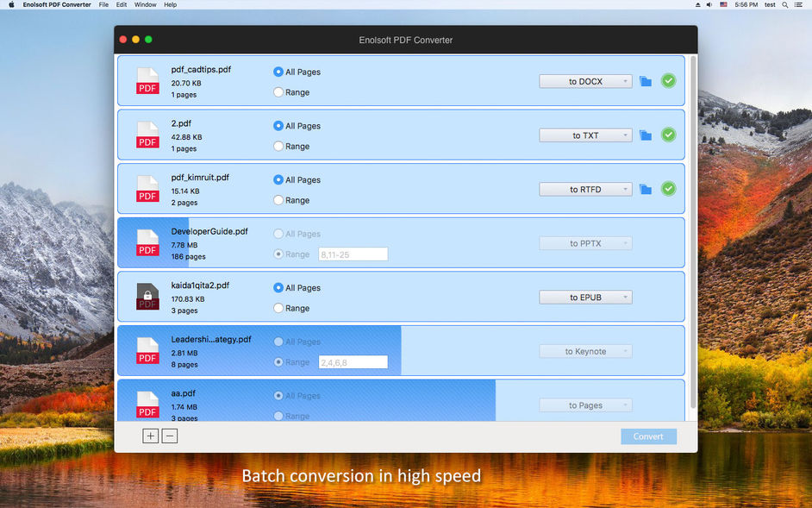Enable All Pages for 2.pdf

coord(278,125)
